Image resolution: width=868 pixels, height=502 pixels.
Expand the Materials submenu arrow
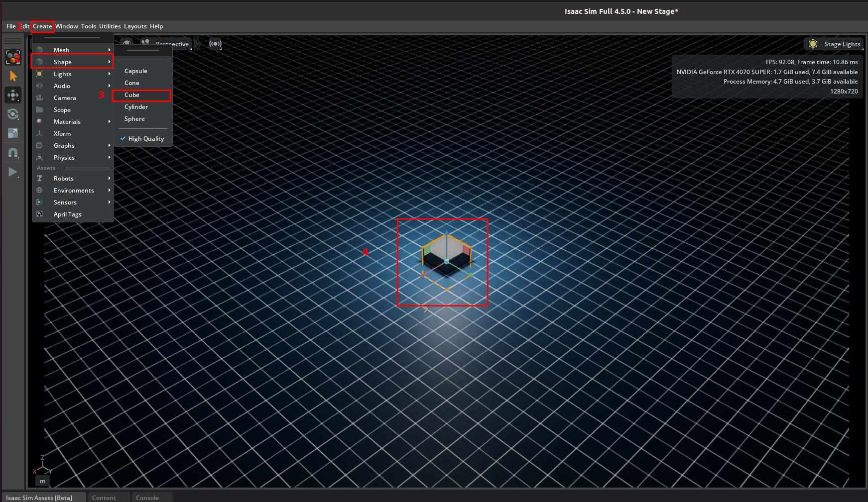(x=109, y=121)
